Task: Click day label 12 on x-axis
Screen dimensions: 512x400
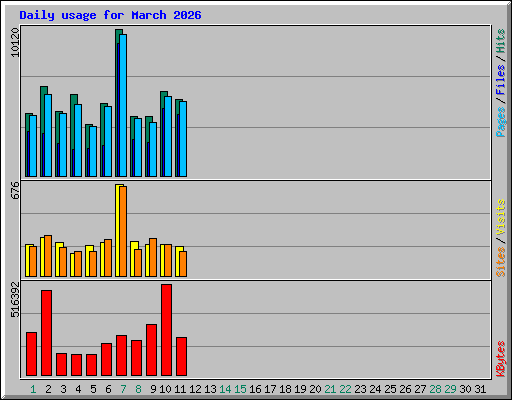Action: point(195,389)
